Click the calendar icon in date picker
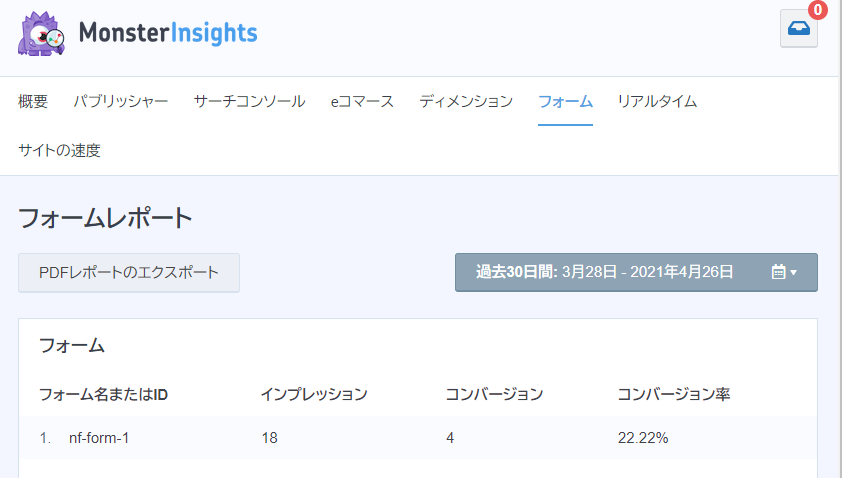Viewport: 842px width, 478px height. [x=778, y=272]
